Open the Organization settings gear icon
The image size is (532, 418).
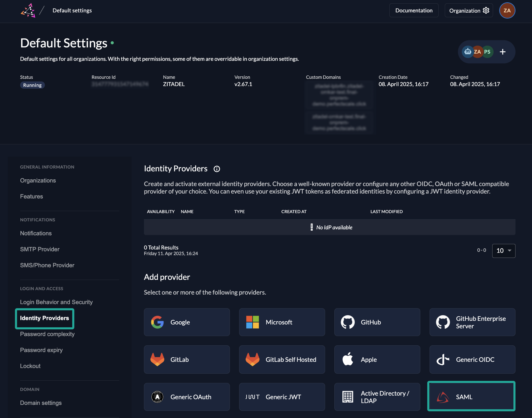[x=486, y=10]
